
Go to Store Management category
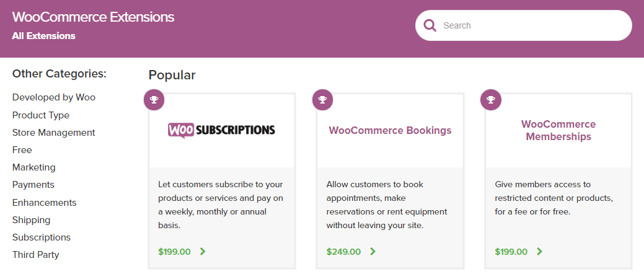click(x=54, y=133)
